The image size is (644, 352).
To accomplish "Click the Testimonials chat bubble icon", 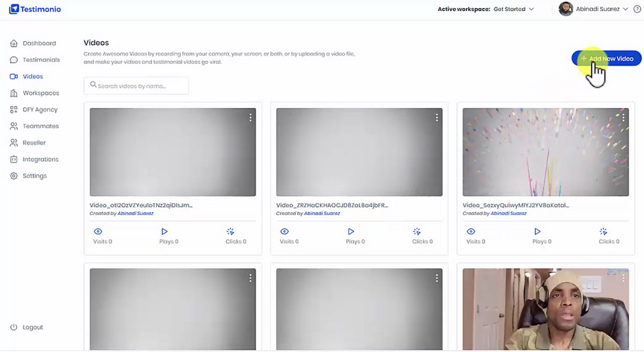I will [13, 60].
